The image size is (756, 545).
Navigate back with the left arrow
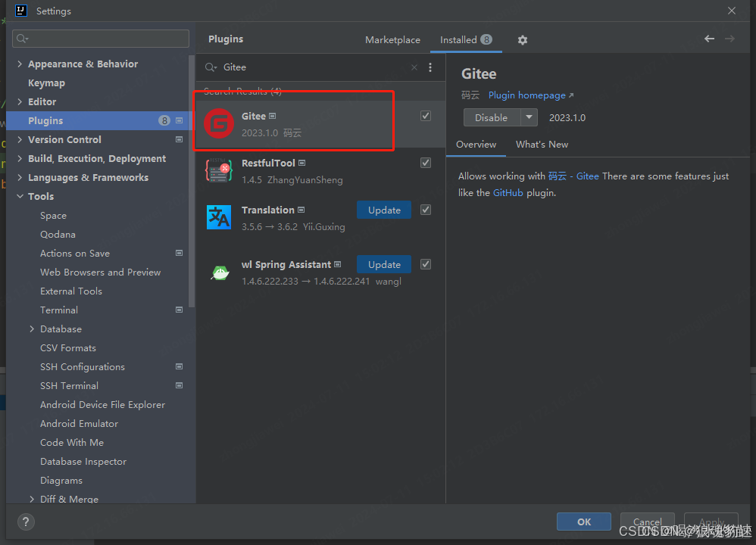pos(709,39)
